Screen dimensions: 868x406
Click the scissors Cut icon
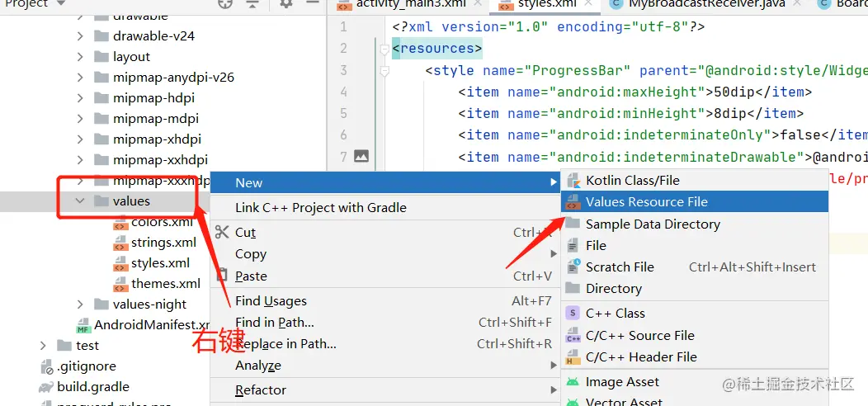click(222, 232)
